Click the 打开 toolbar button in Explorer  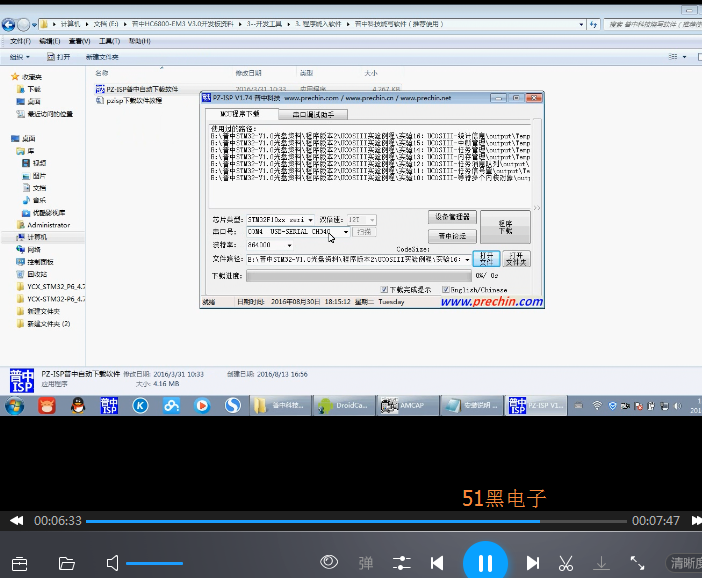[x=59, y=57]
